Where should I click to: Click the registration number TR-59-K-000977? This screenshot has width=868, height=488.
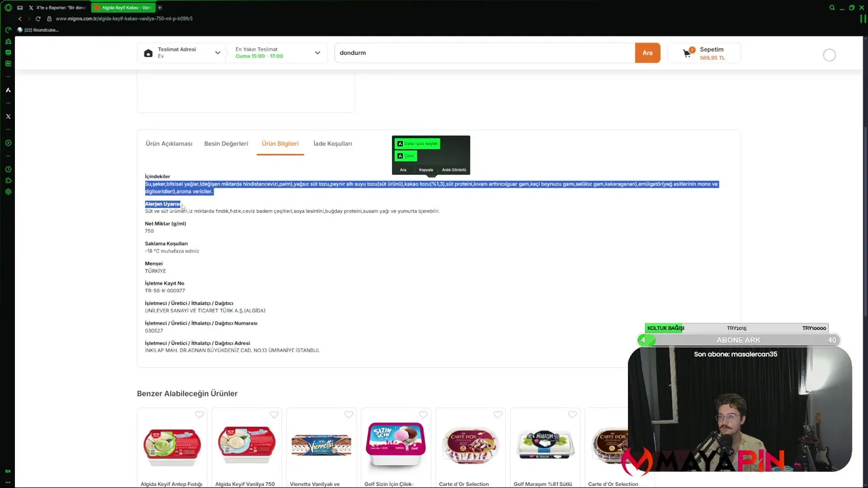(x=165, y=291)
